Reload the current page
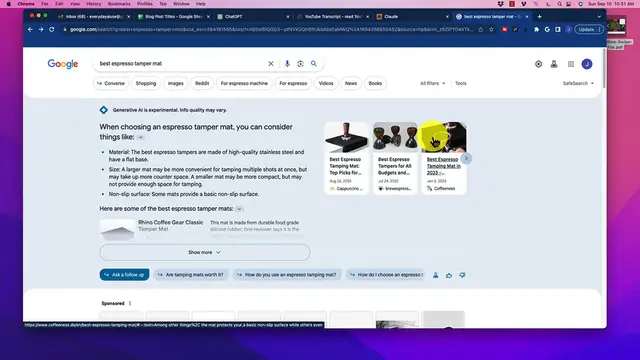This screenshot has height=360, width=640. (51, 29)
